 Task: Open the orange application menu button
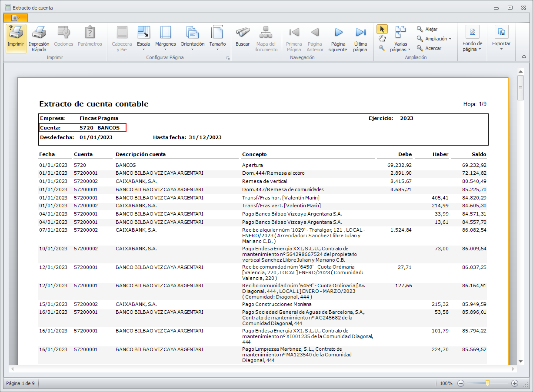pos(15,17)
